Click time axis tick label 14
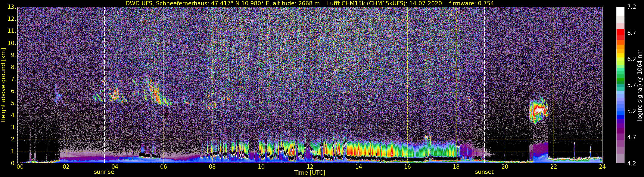Viewport: 644px width, 177px height. point(358,167)
